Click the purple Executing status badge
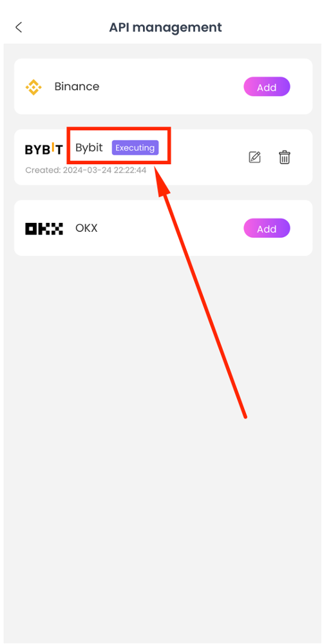 click(x=135, y=148)
